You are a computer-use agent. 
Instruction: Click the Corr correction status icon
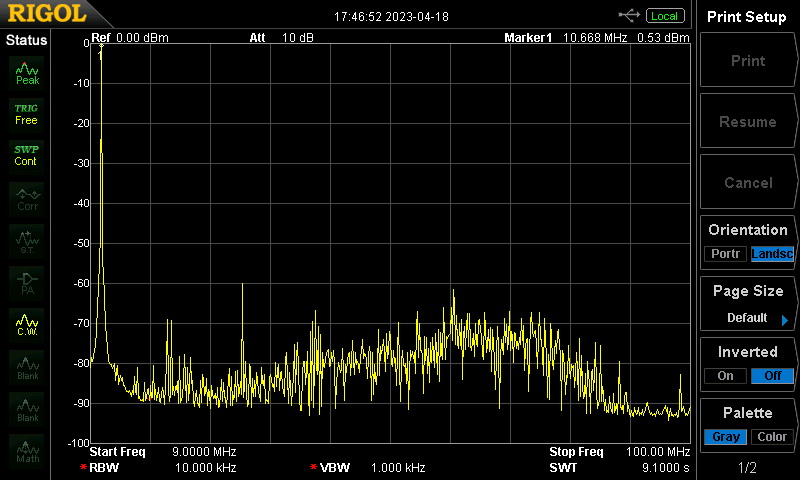pos(27,199)
